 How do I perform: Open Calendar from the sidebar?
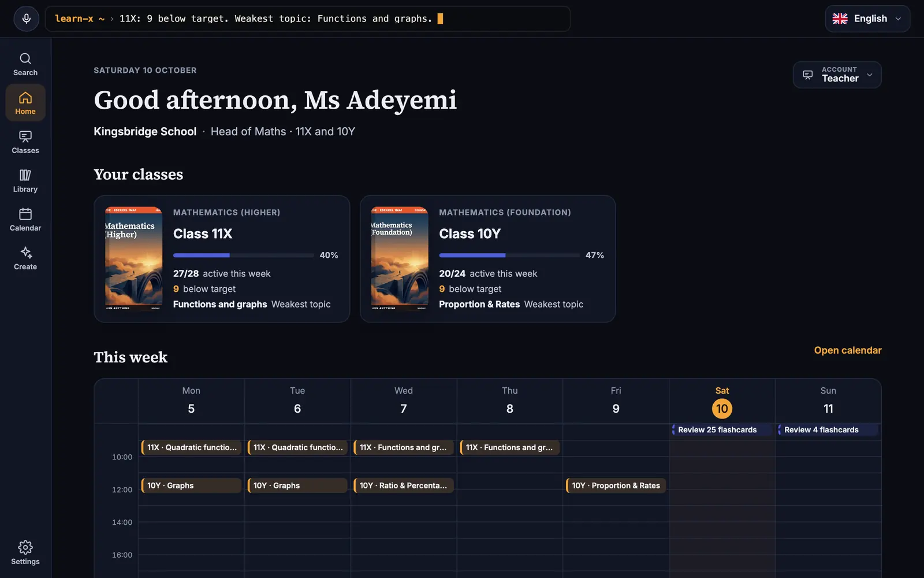tap(25, 219)
